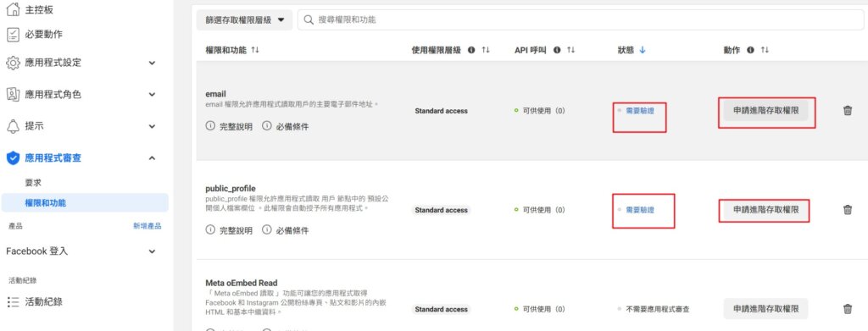Screen dimensions: 868x331
Task: Focus the 搜尋權限和功能 search field
Action: (581, 19)
